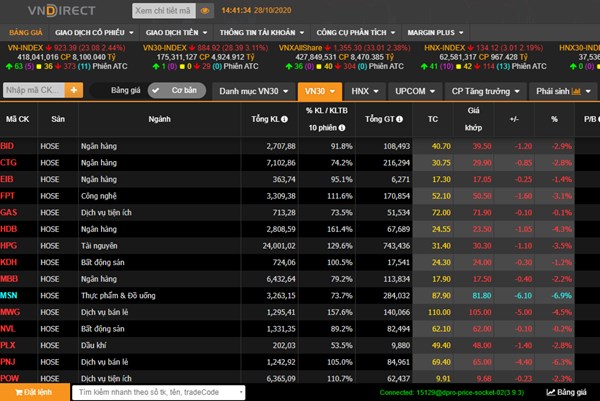
Task: Toggle the Bảng giá / Cơ bản switch
Action: pyautogui.click(x=157, y=91)
